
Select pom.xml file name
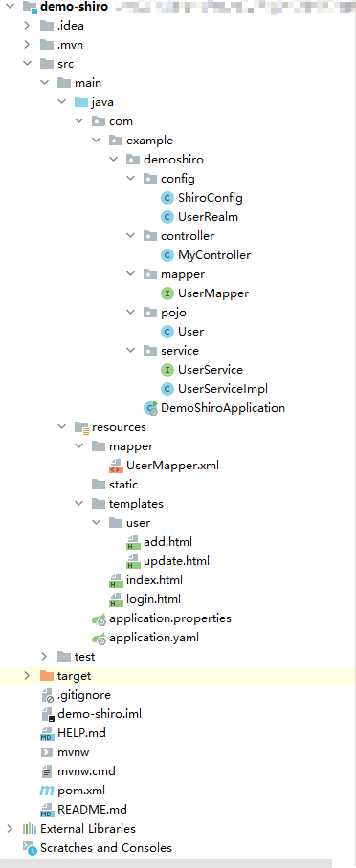(81, 791)
